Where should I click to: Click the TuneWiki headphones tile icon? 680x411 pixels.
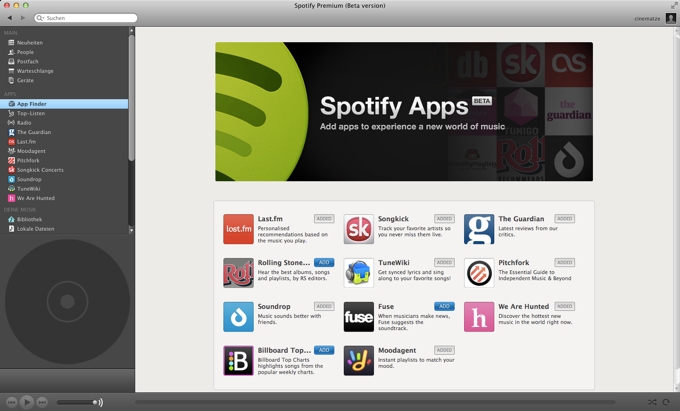(x=359, y=273)
